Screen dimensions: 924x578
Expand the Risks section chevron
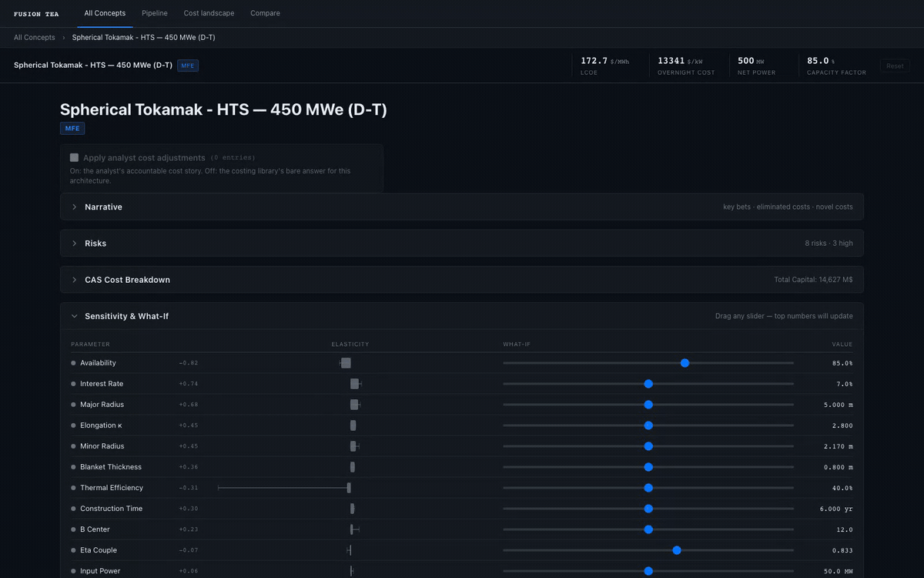click(x=75, y=243)
